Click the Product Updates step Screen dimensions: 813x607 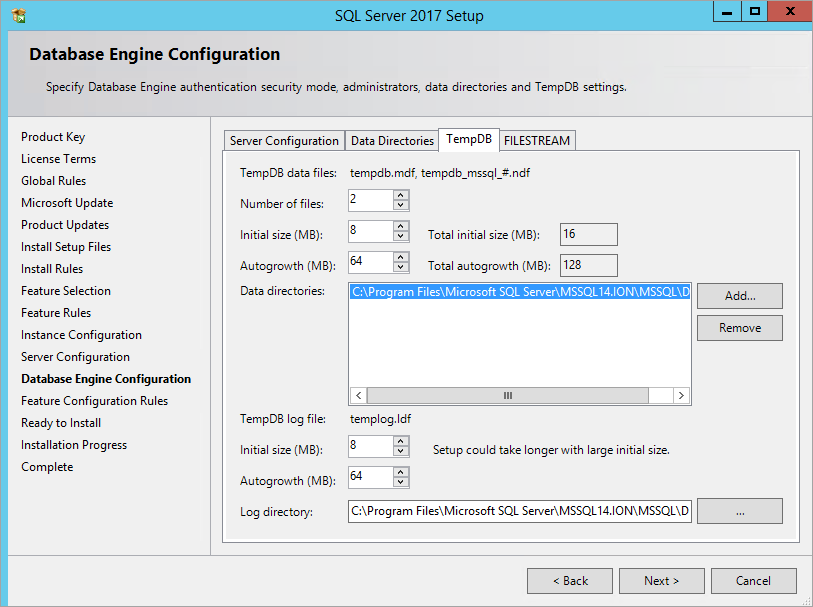(x=65, y=225)
